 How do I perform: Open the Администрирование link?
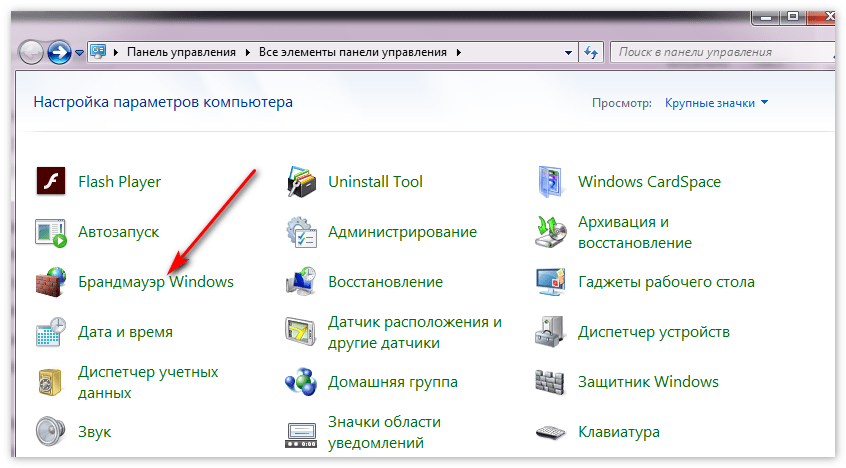tap(402, 232)
